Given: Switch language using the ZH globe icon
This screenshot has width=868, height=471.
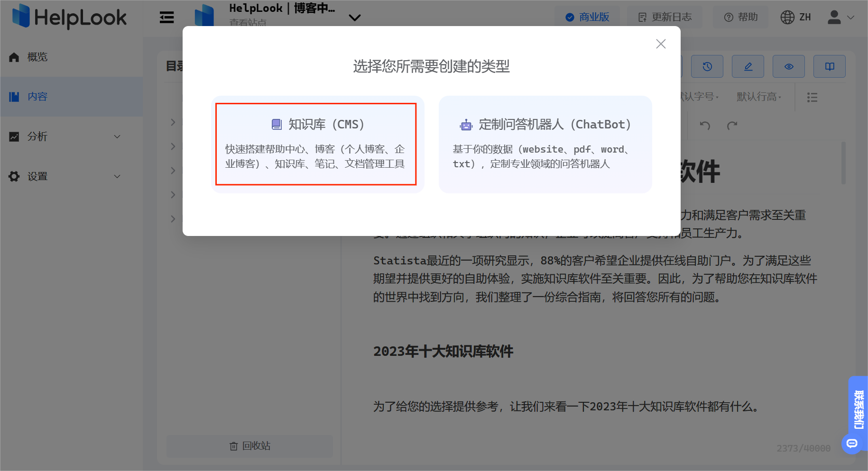Looking at the screenshot, I should point(795,17).
